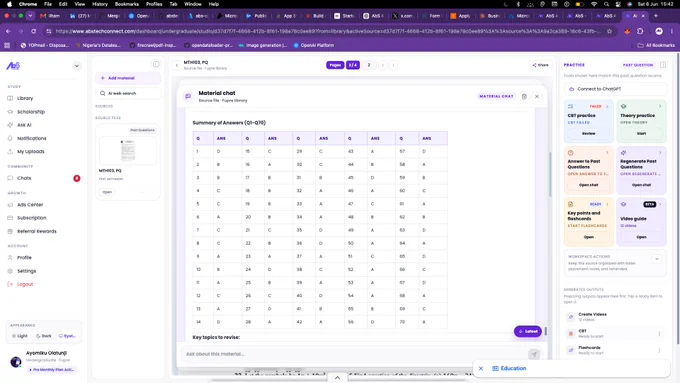The width and height of the screenshot is (680, 383).
Task: Click Review on CBT practice card
Action: (588, 134)
